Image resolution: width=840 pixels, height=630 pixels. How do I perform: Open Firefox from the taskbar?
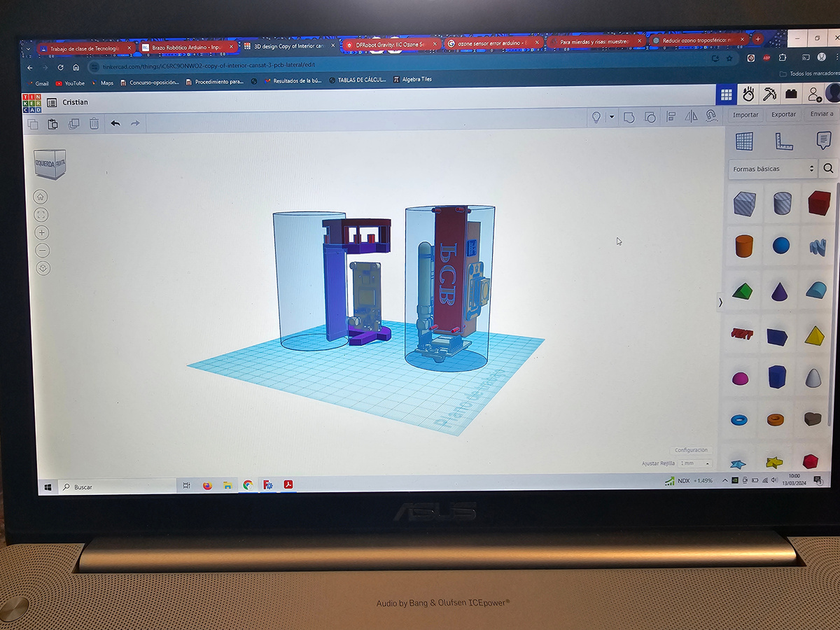(x=207, y=485)
